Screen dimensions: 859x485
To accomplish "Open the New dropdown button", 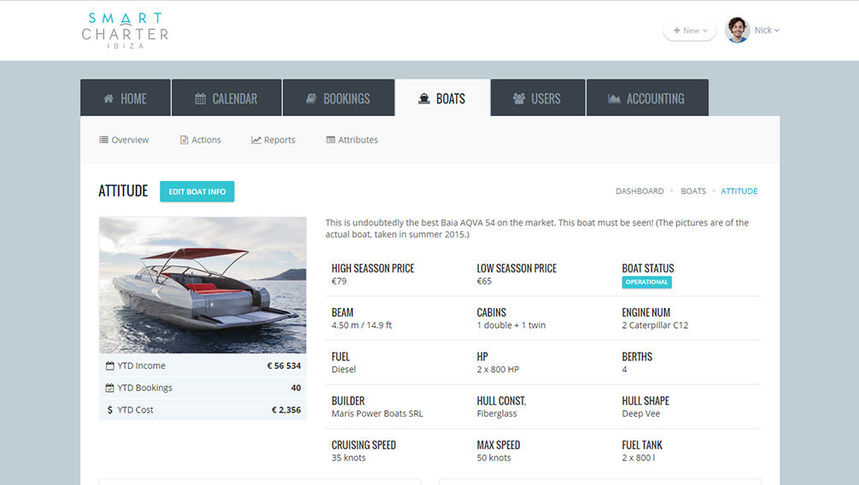I will pos(689,31).
